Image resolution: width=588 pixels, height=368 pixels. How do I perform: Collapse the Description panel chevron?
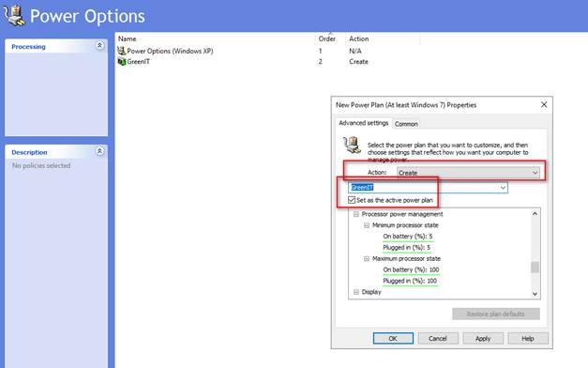tap(99, 151)
